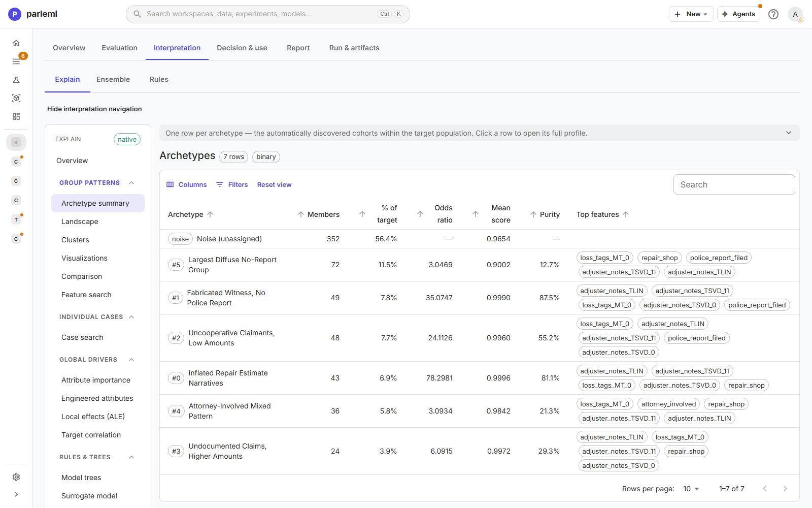Viewport: 812px width, 508px height.
Task: Switch to the Overview tab
Action: point(69,48)
